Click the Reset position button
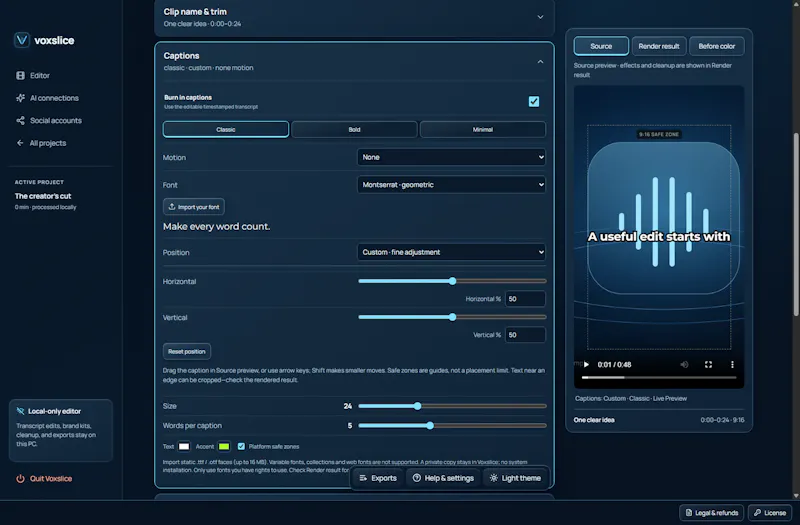800x525 pixels. pyautogui.click(x=187, y=352)
